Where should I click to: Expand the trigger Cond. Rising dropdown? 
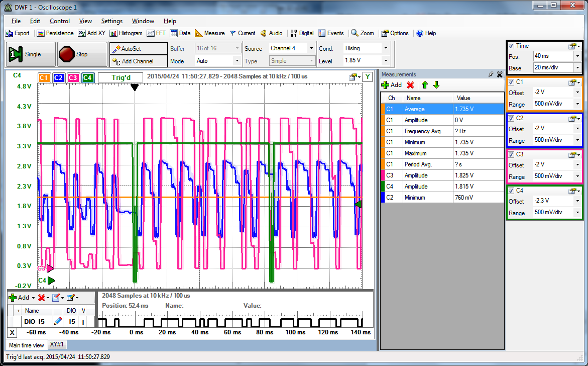point(386,48)
